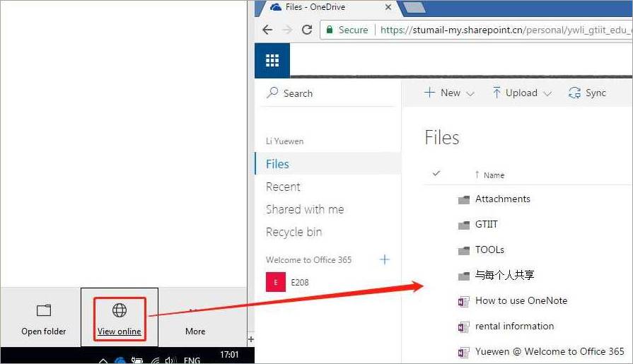Click the Li Yuewen name label
633x364 pixels.
tap(284, 141)
